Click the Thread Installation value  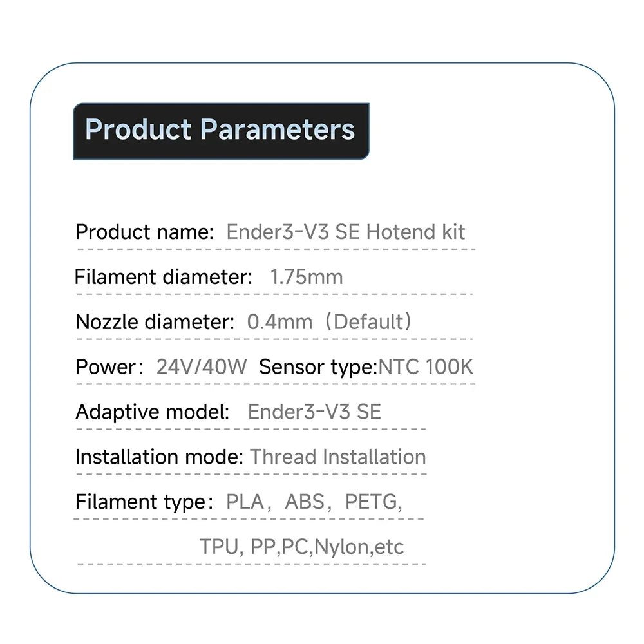[338, 457]
